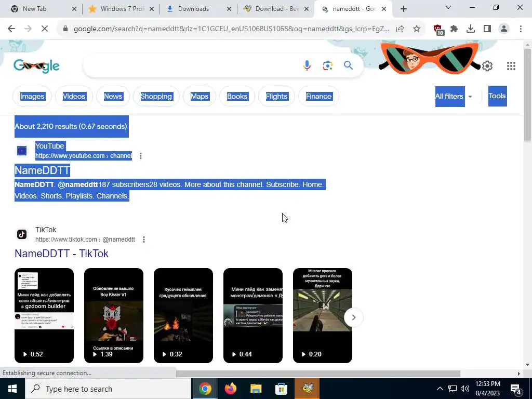The width and height of the screenshot is (532, 399).
Task: Open more options for TikTok result
Action: (x=144, y=240)
